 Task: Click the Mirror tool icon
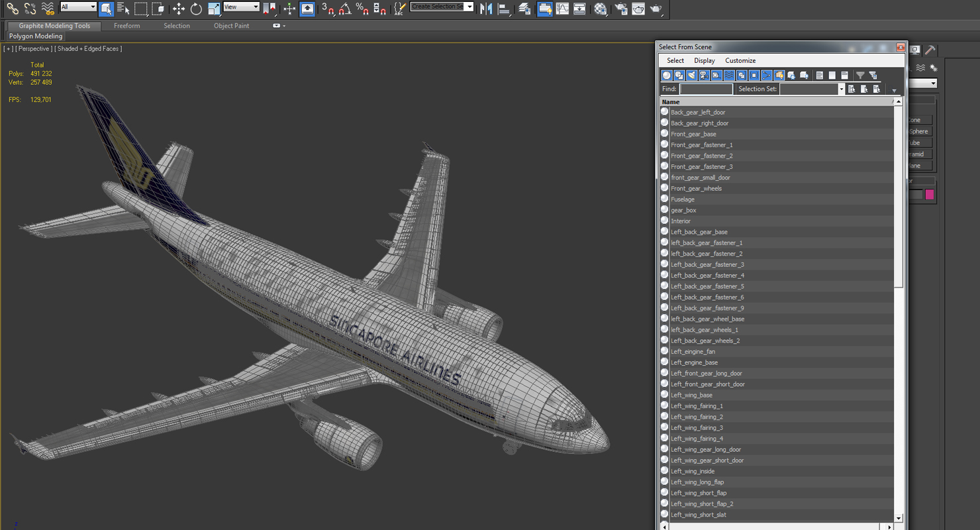(486, 9)
